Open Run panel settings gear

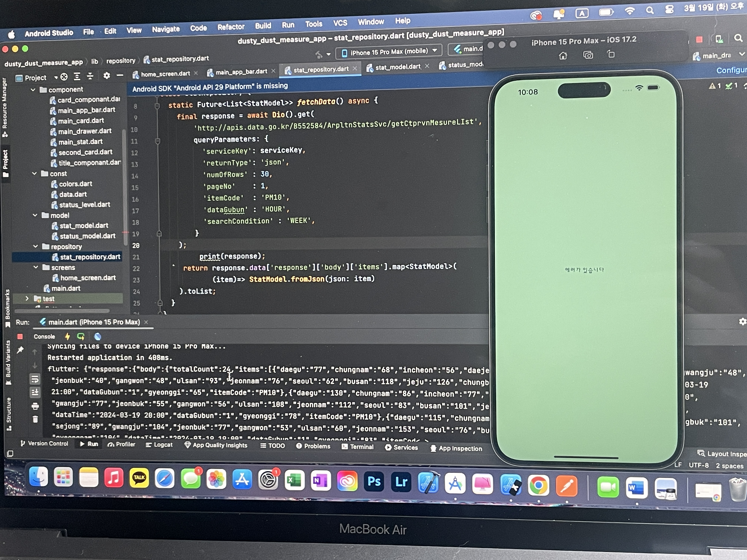[742, 322]
